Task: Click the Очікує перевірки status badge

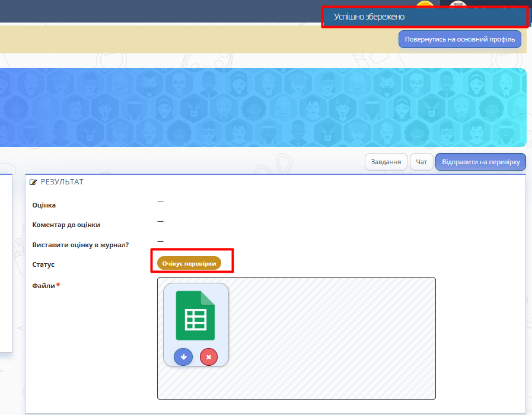Action: coord(189,263)
